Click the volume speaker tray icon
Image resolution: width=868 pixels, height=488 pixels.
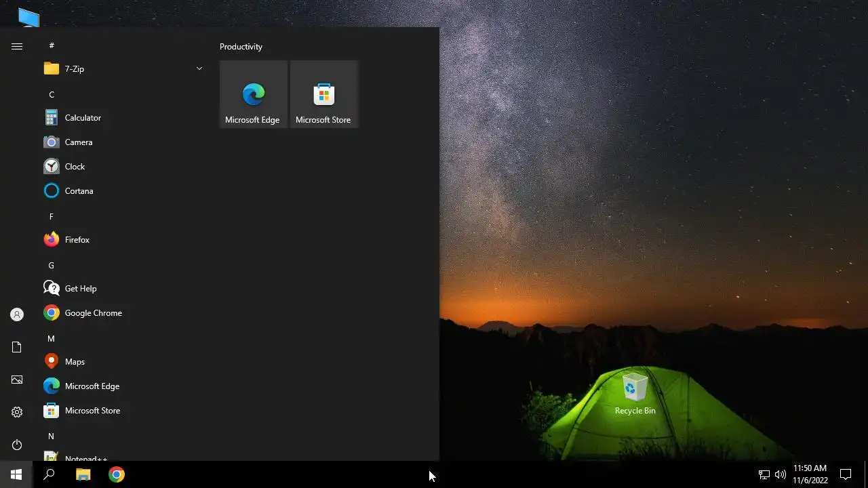click(780, 474)
